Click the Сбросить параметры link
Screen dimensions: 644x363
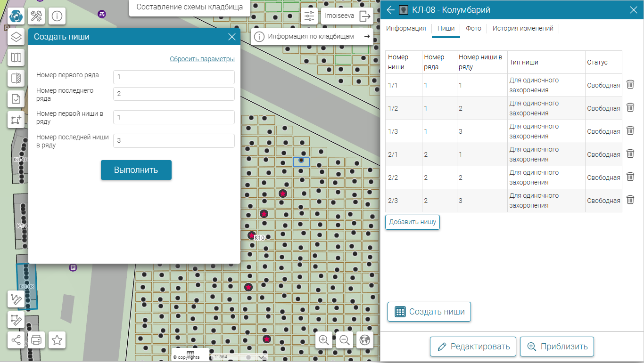pyautogui.click(x=202, y=59)
